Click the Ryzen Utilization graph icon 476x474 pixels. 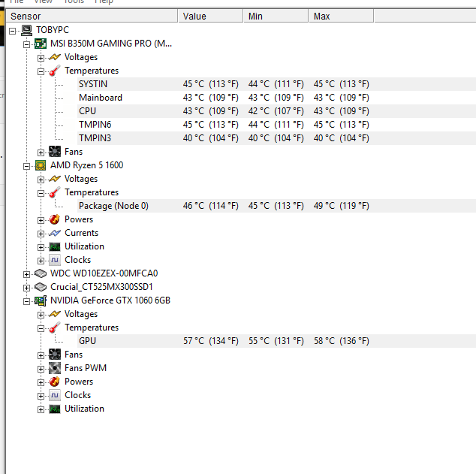point(55,246)
